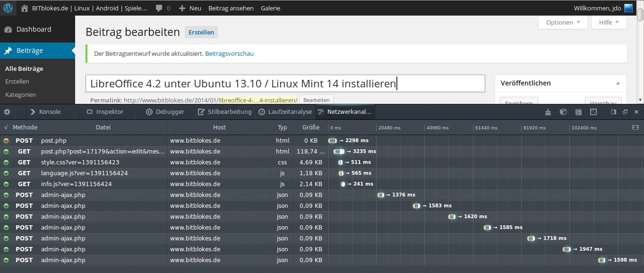
Task: Click the waterfall zoom reset icon
Action: coord(635,128)
